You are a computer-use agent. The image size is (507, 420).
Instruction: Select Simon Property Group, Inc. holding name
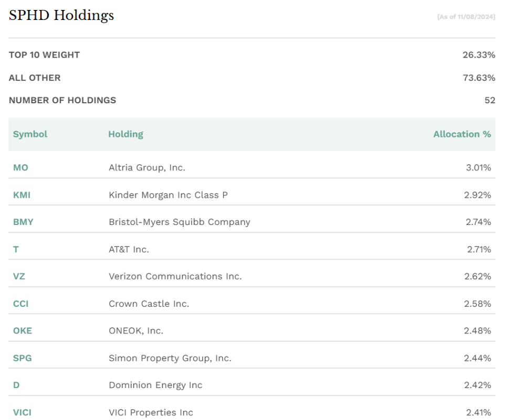click(x=170, y=358)
